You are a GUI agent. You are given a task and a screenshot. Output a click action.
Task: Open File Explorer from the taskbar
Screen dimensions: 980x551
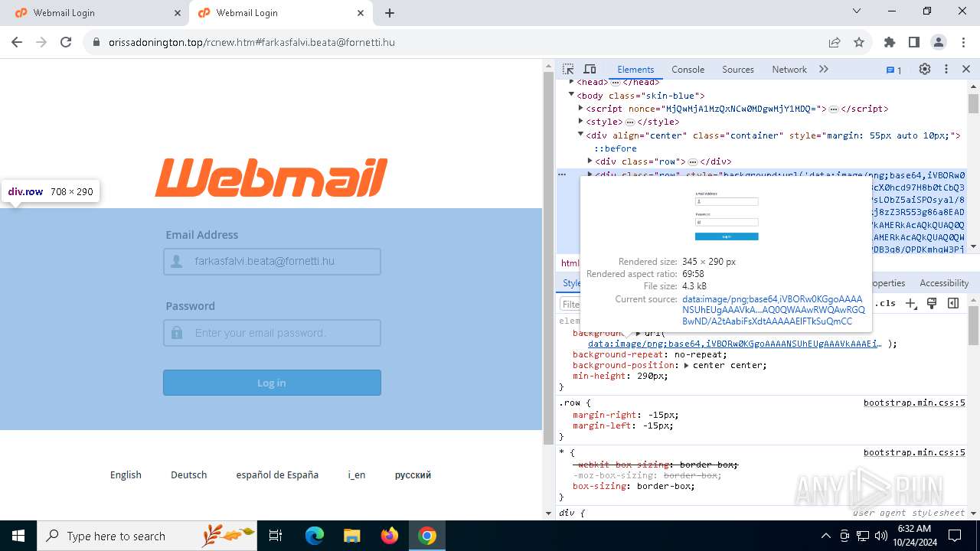click(x=351, y=536)
